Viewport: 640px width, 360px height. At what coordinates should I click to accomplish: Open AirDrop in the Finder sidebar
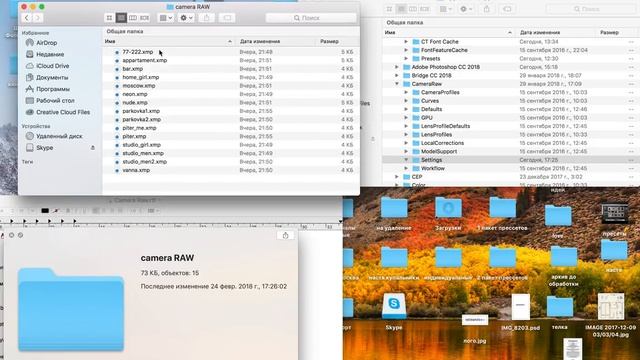point(47,42)
